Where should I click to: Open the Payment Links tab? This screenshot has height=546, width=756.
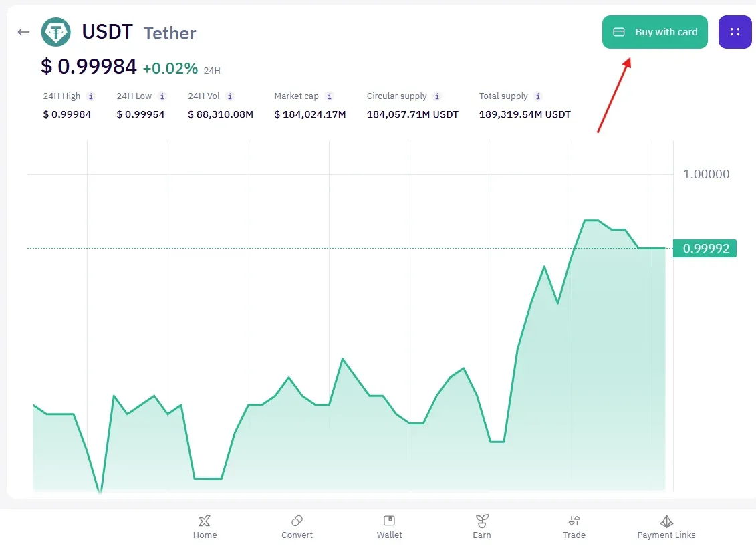point(666,527)
